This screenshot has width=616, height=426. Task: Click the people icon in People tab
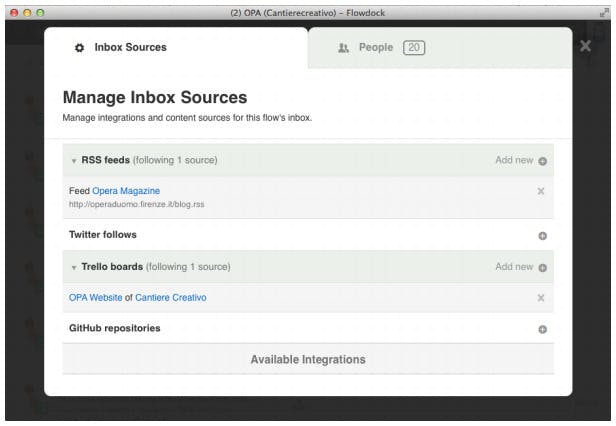343,48
